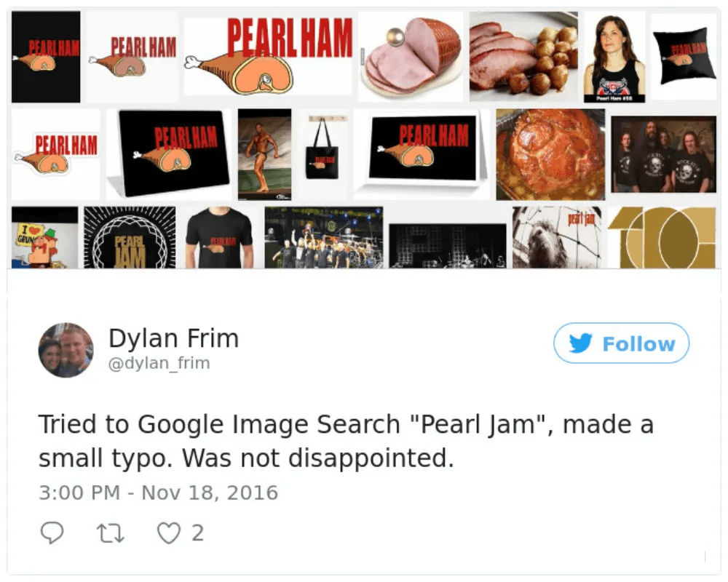Open the @dylan_frim handle link
Image resolution: width=728 pixels, height=582 pixels.
pos(159,363)
